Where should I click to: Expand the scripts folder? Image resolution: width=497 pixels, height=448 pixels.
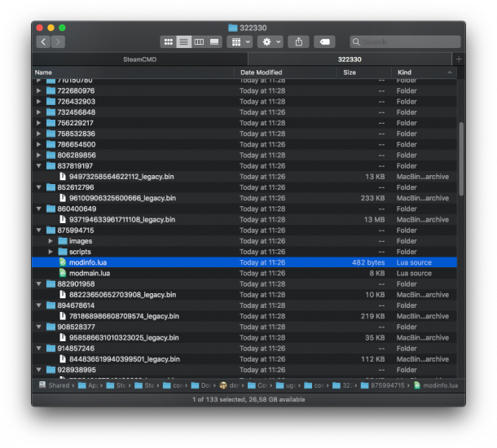point(51,252)
